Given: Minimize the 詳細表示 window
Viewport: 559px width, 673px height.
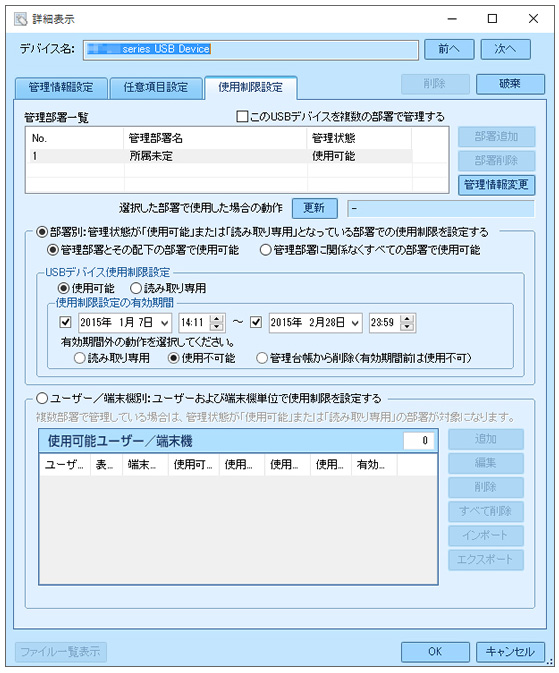Looking at the screenshot, I should 452,18.
